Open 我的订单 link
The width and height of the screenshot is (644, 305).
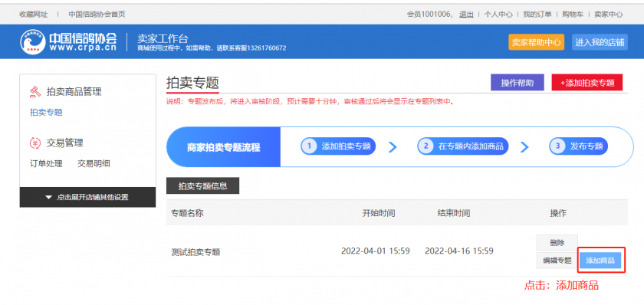coord(537,15)
